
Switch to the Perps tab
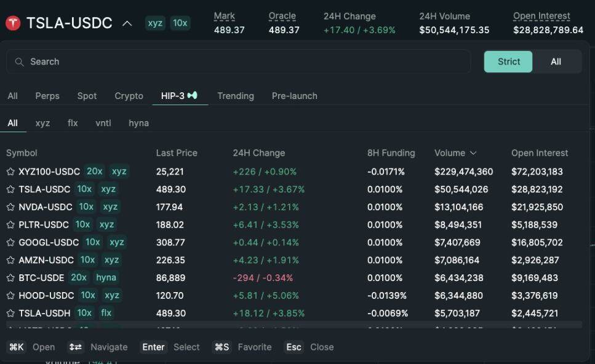pos(47,95)
